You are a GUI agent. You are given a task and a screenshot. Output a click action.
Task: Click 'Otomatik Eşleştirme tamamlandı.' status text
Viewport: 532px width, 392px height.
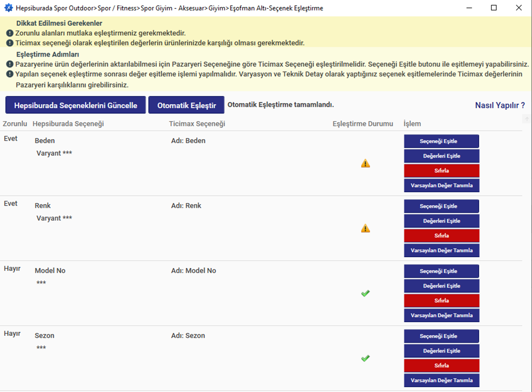coord(281,104)
